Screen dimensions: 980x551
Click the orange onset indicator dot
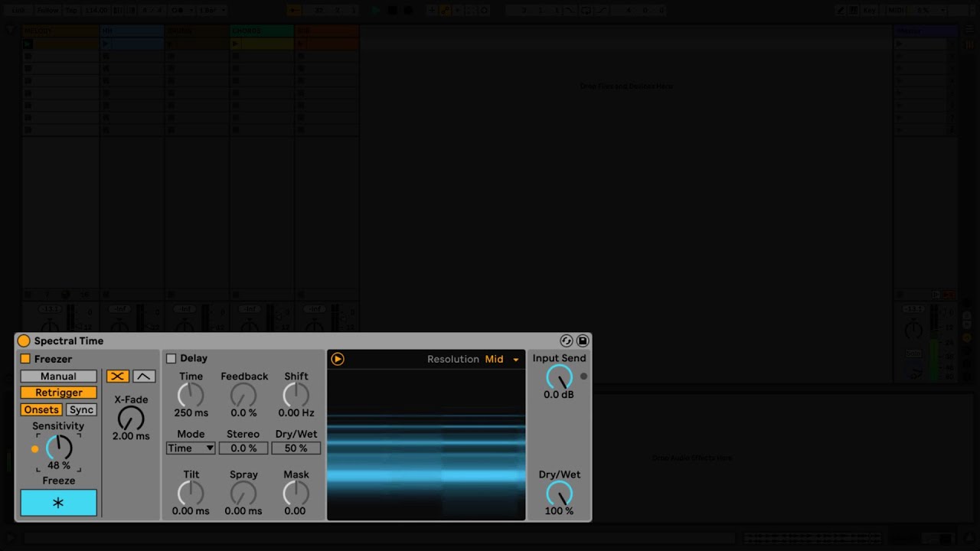[x=34, y=449]
